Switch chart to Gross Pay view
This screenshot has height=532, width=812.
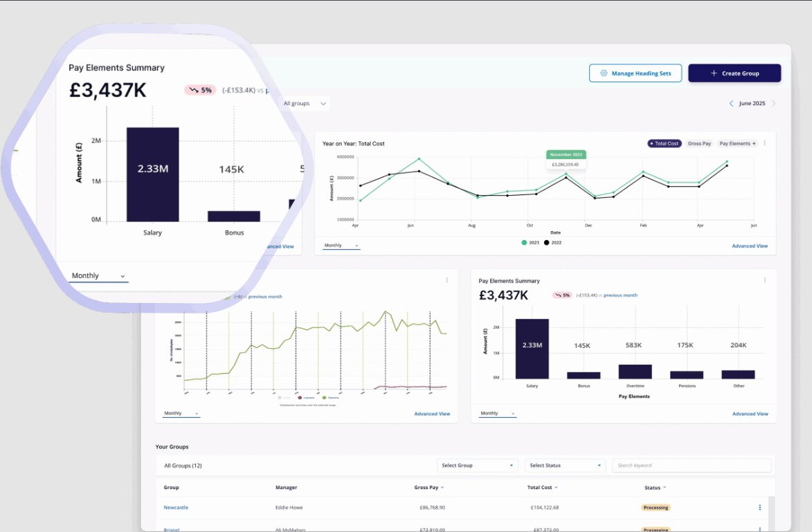coord(698,143)
